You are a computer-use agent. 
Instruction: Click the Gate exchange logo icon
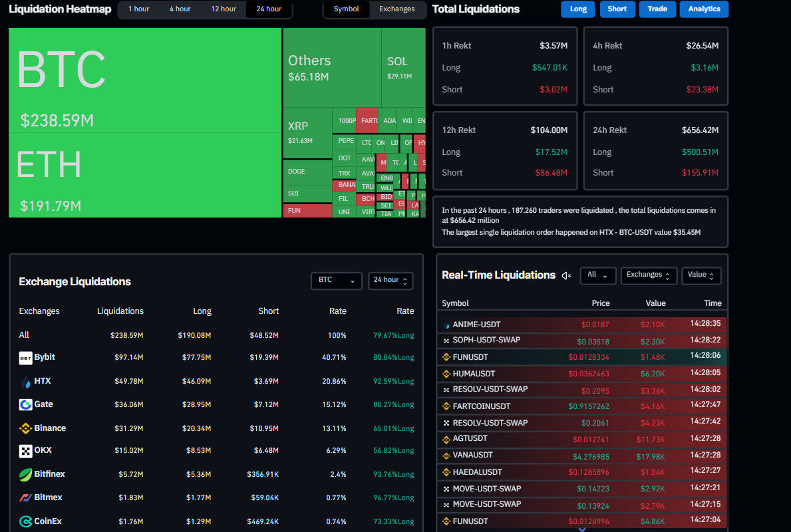(26, 405)
